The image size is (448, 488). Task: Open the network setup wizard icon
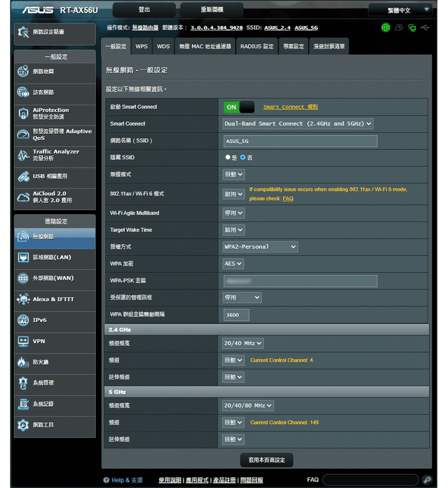[x=24, y=32]
